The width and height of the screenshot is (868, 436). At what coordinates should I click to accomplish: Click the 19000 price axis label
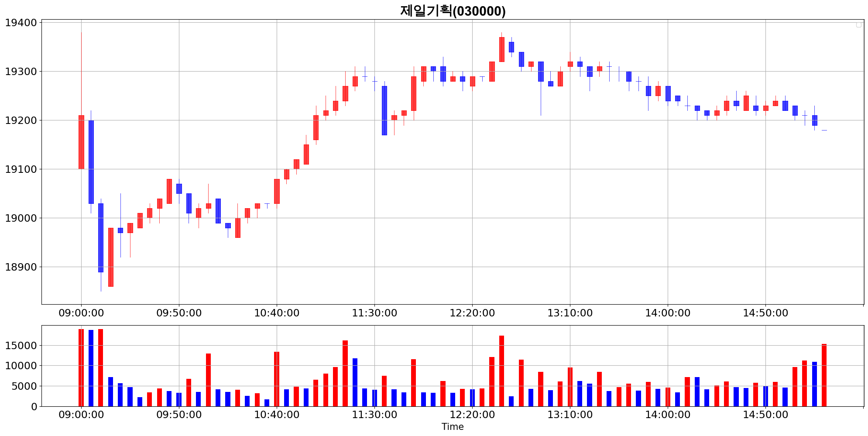point(21,218)
